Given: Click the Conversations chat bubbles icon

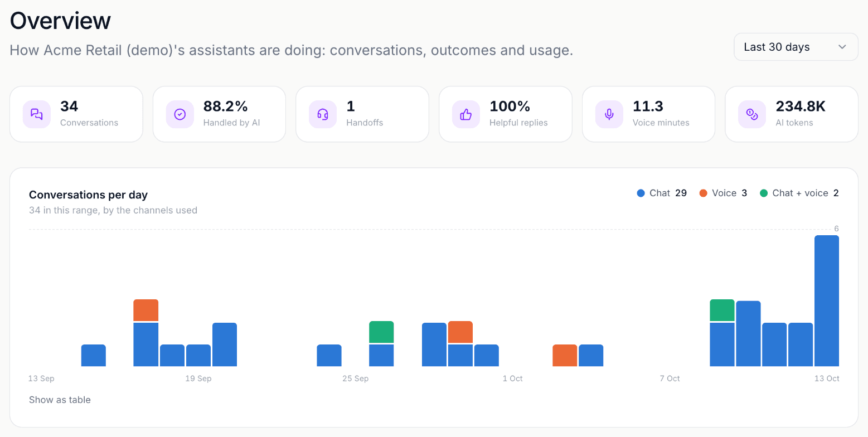Looking at the screenshot, I should point(37,114).
